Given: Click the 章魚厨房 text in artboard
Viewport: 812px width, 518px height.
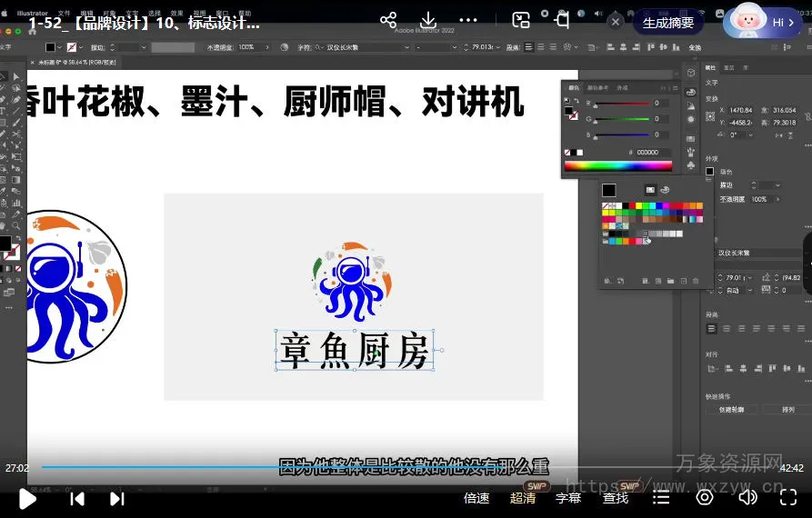Looking at the screenshot, I should click(x=354, y=351).
